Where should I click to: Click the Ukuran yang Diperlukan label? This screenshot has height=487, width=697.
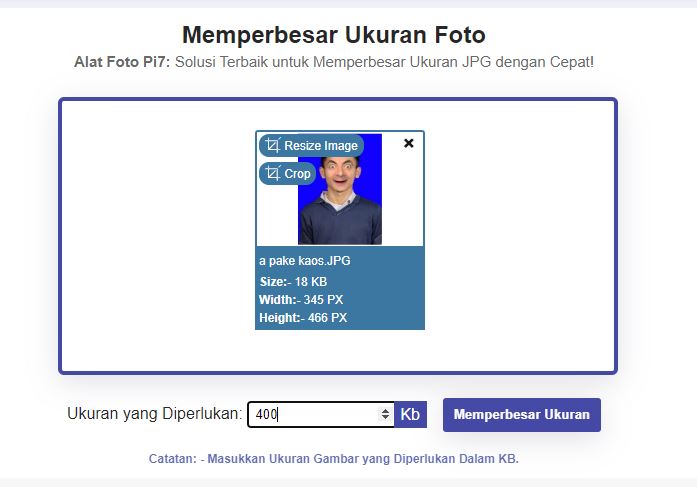point(154,414)
